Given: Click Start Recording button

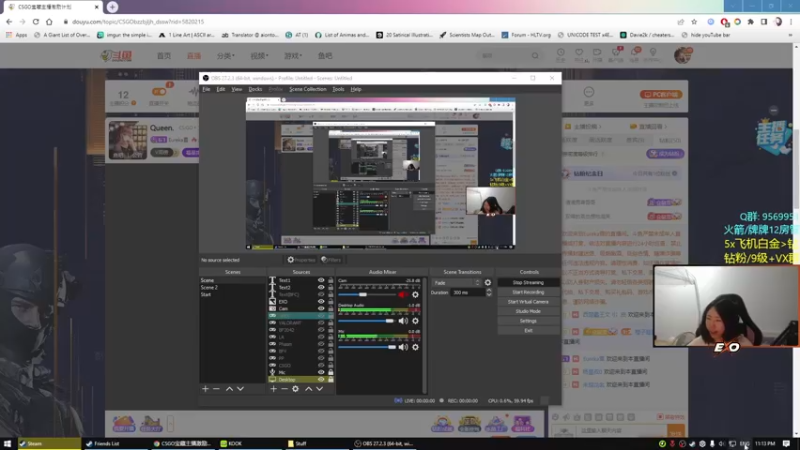Looking at the screenshot, I should tap(528, 292).
